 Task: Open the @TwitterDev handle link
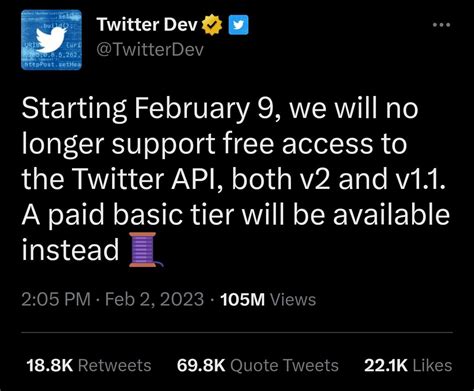(150, 50)
